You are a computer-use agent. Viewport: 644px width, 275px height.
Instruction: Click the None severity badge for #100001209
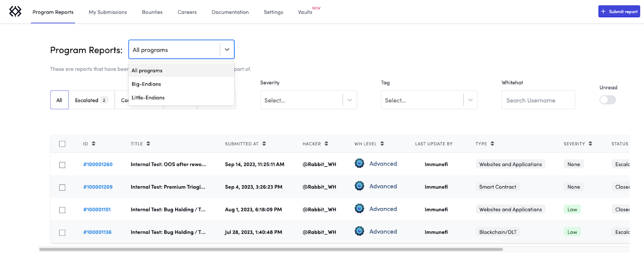[574, 187]
